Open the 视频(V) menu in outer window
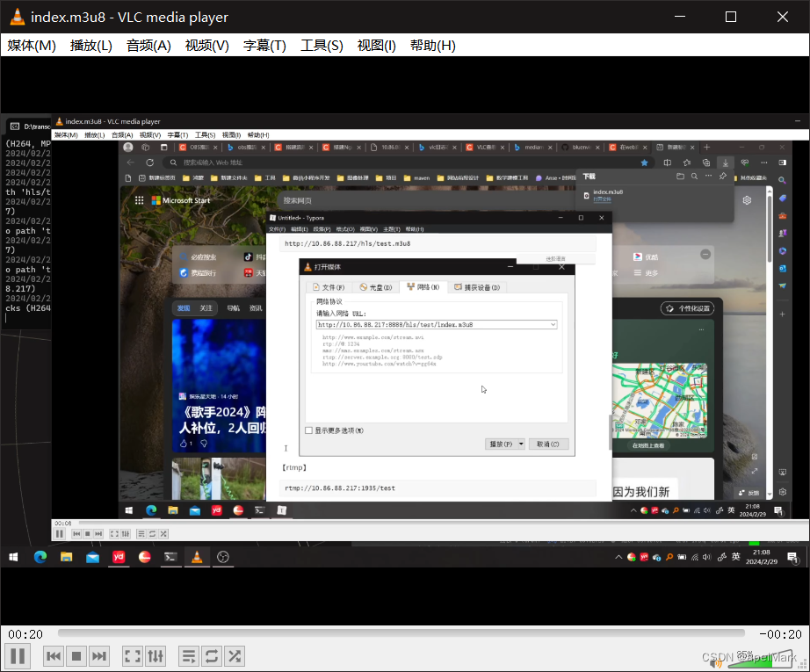810x672 pixels. (x=206, y=46)
